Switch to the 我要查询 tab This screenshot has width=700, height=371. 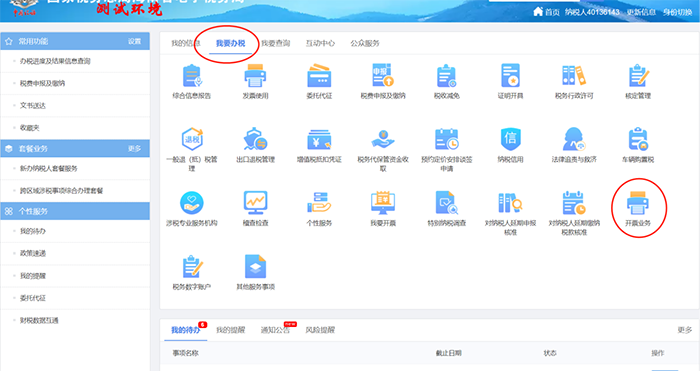click(x=275, y=43)
